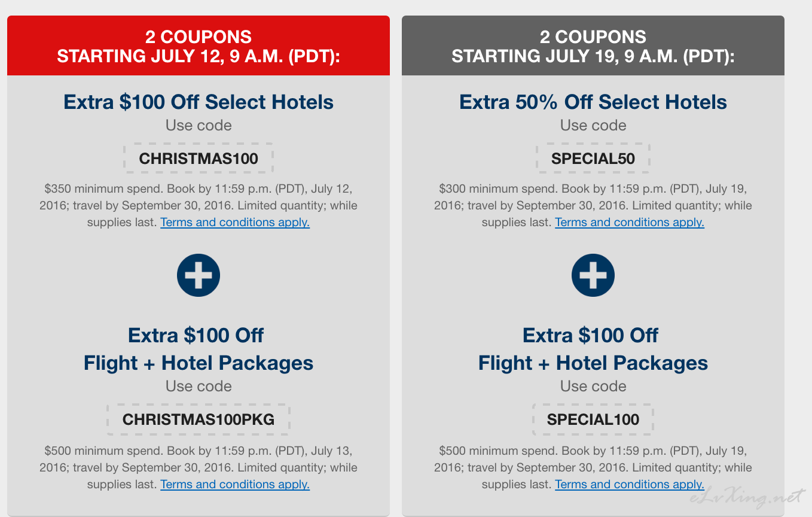This screenshot has height=517, width=812.
Task: Click the gray July 19 coupons header
Action: tap(593, 45)
